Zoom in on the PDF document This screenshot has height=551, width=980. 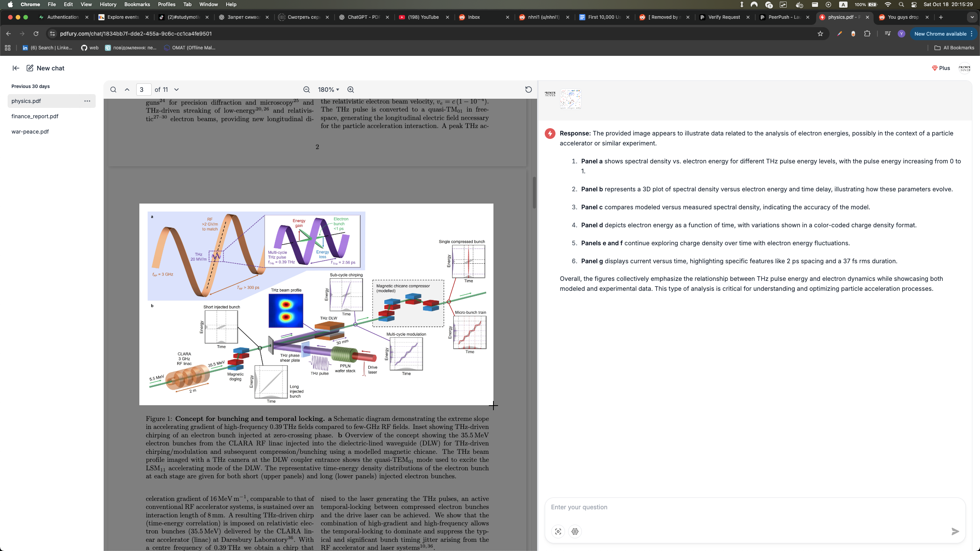(x=350, y=90)
